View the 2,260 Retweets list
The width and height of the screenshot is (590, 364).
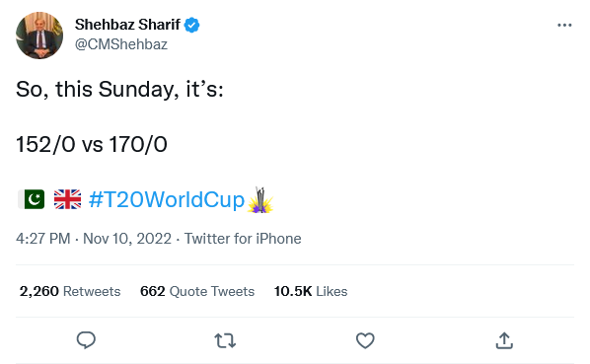(70, 291)
